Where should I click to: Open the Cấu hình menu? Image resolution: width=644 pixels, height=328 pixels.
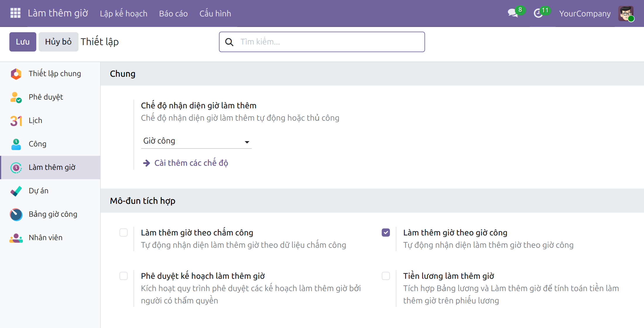[x=215, y=13]
